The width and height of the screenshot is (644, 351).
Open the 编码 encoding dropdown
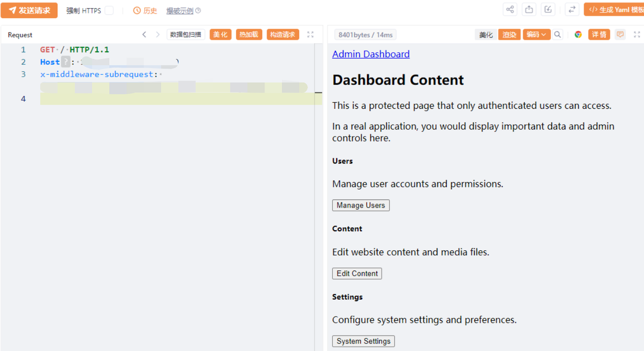coord(536,35)
